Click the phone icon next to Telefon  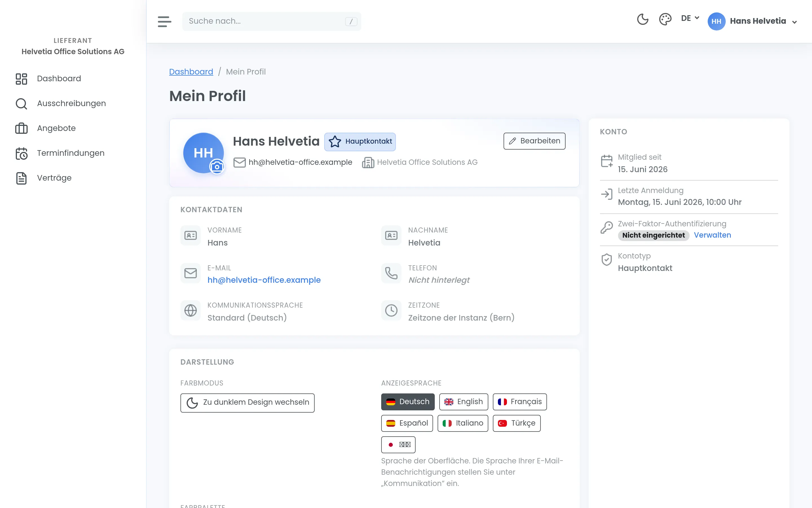(391, 273)
